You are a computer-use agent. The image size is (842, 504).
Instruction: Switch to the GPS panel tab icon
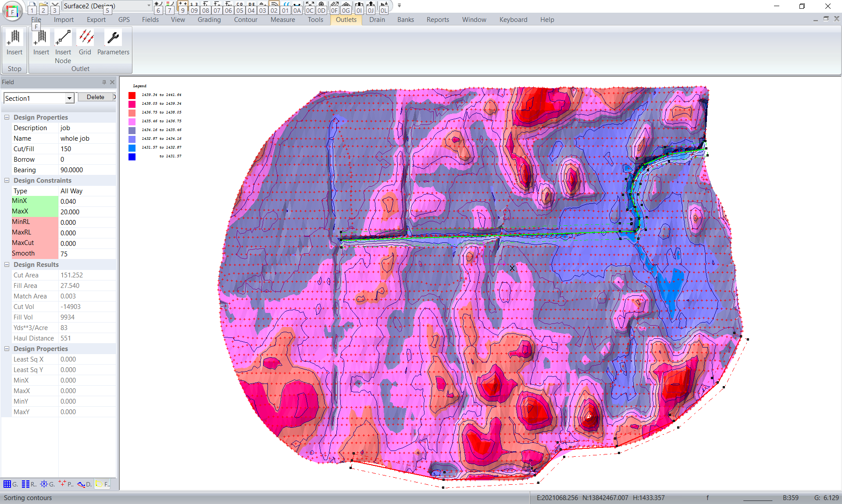[x=47, y=484]
